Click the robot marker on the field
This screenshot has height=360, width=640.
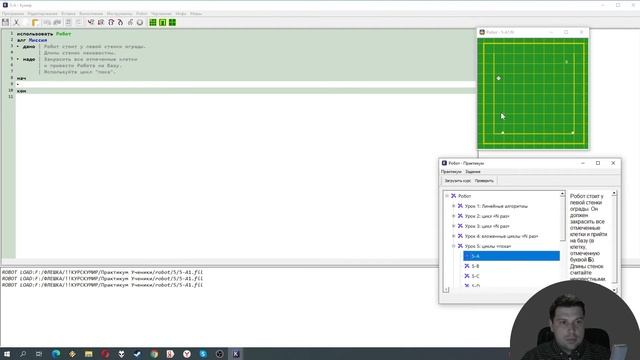point(498,78)
